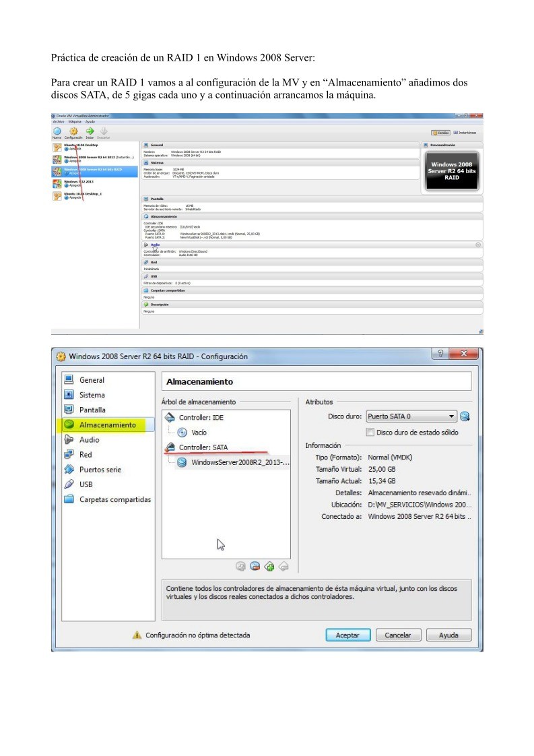Click the remove controller icon below tree

coord(284,567)
